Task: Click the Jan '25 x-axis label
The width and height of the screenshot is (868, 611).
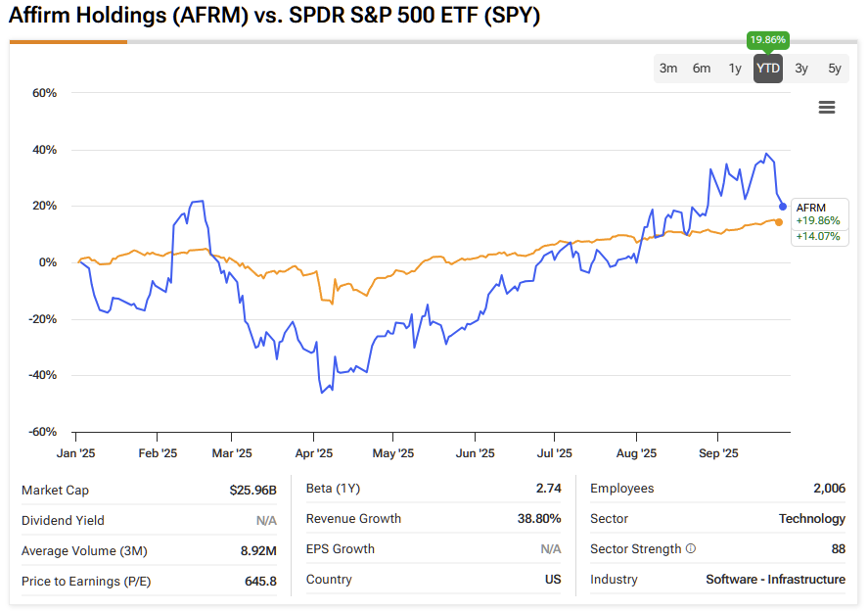Action: [75, 453]
